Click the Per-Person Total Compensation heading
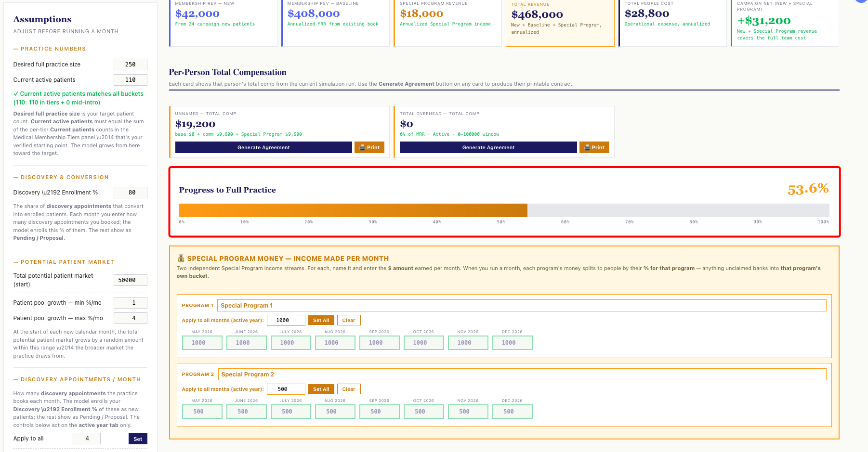 pyautogui.click(x=227, y=72)
